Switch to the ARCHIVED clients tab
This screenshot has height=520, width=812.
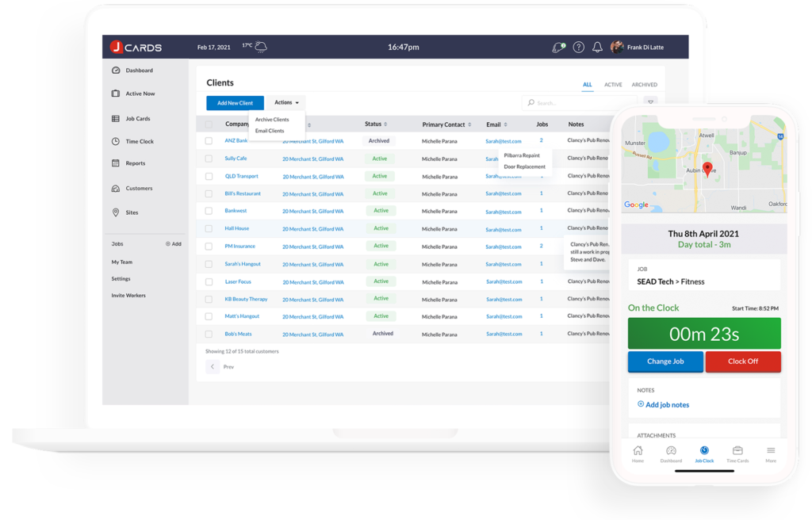pos(644,84)
